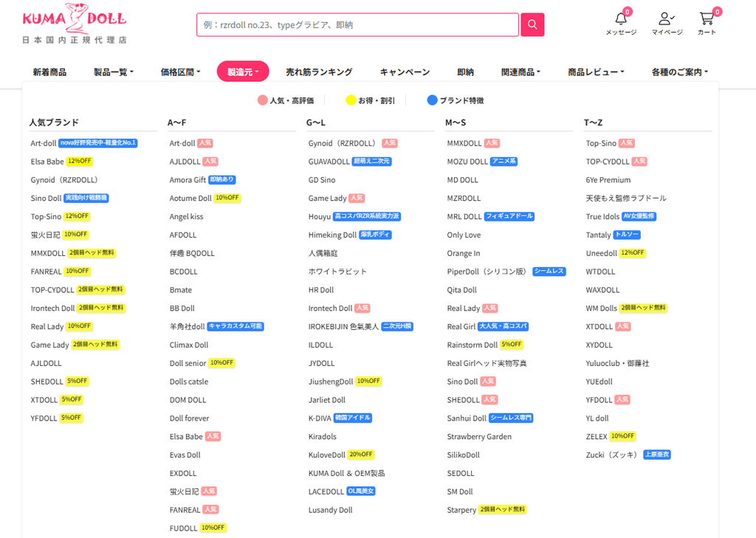Screen dimensions: 756x538
Task: Open ホワイトラビット brand link
Action: pyautogui.click(x=337, y=272)
